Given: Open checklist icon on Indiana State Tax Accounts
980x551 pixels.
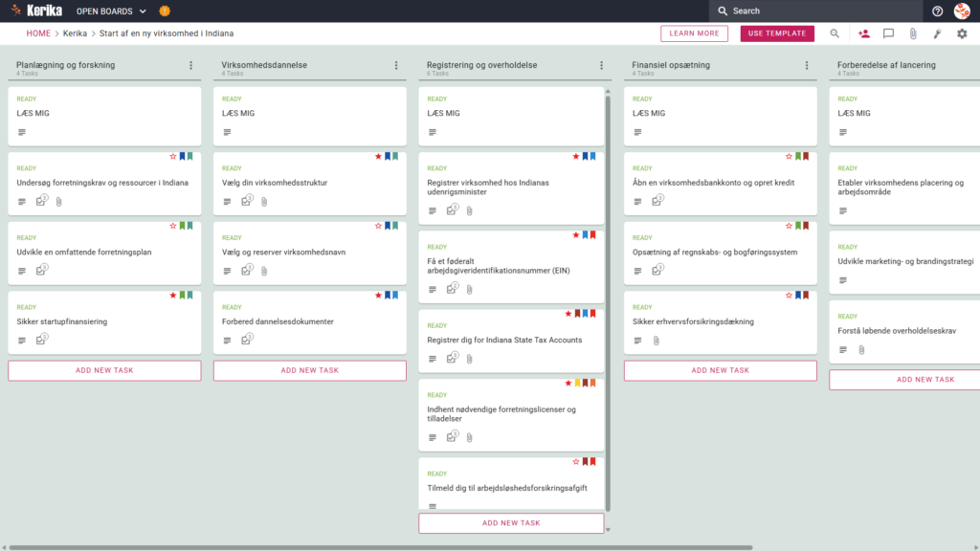Looking at the screenshot, I should tap(452, 359).
